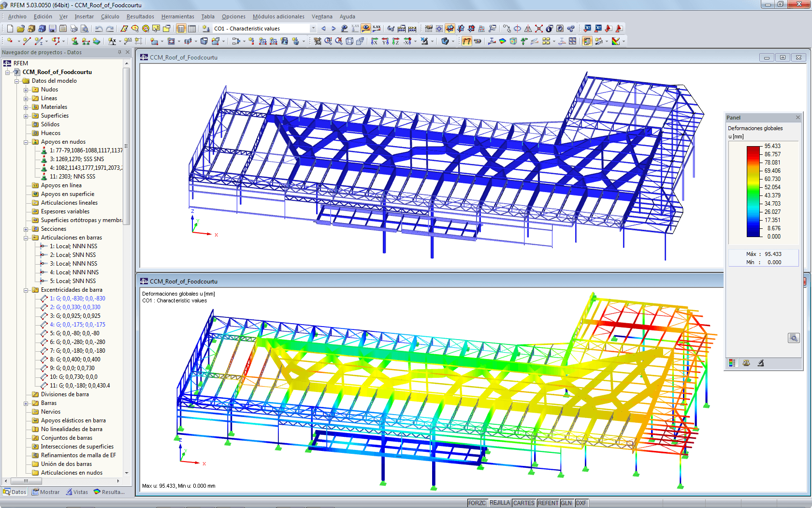Open the Resultados menu
Viewport: 812px width, 508px height.
coord(140,16)
